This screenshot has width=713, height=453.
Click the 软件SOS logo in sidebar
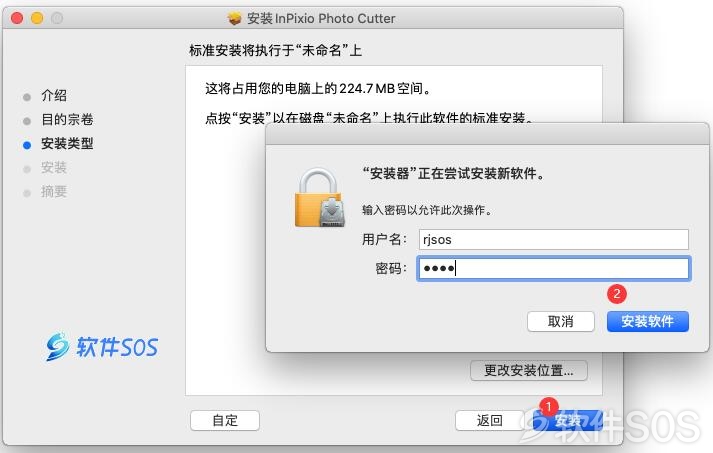coord(102,347)
